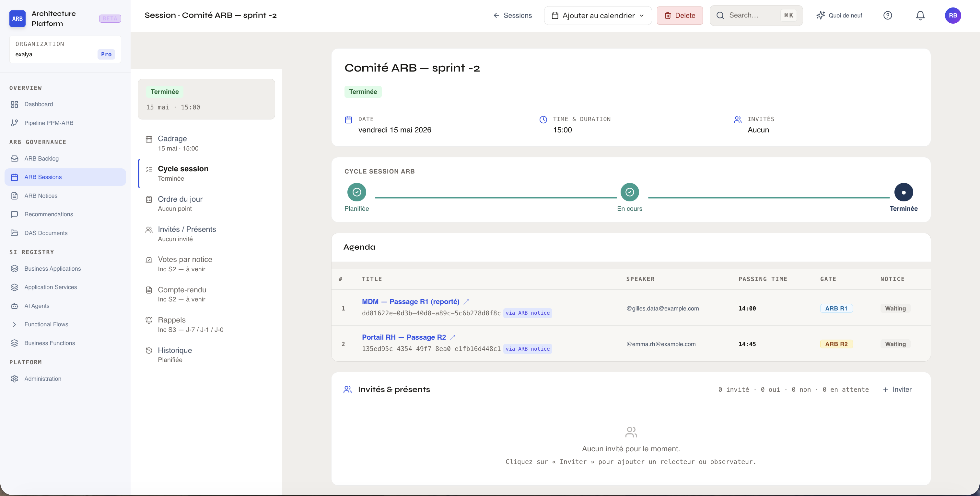Click the Administration gear icon
This screenshot has height=496, width=980.
click(15, 379)
